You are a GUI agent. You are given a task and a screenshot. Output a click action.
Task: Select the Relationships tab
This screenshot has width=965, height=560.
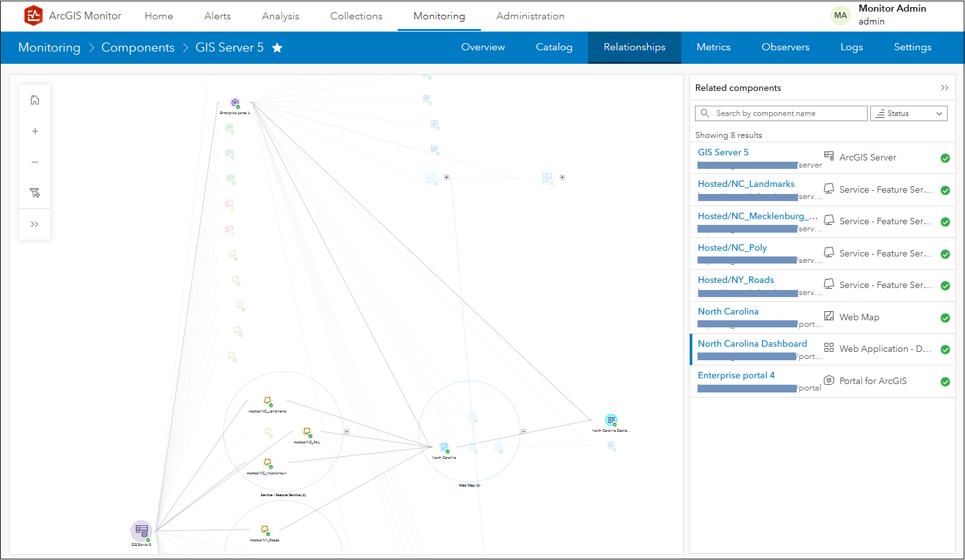[x=634, y=47]
